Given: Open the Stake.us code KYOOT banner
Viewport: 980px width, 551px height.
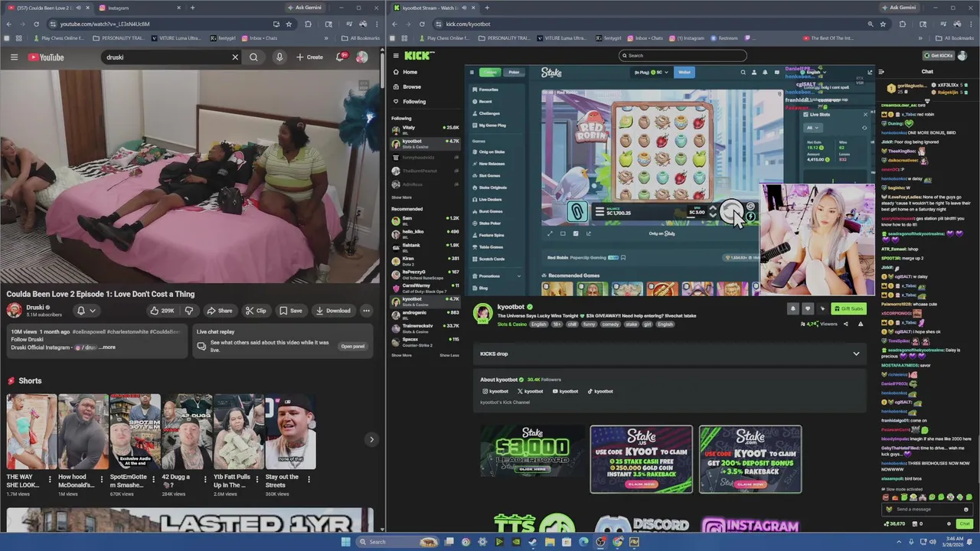Looking at the screenshot, I should [x=642, y=459].
